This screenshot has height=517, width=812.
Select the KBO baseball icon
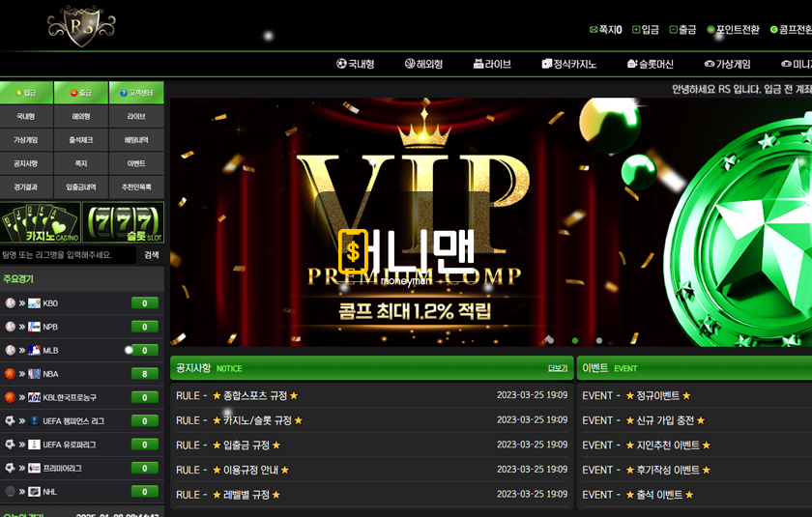(x=11, y=303)
